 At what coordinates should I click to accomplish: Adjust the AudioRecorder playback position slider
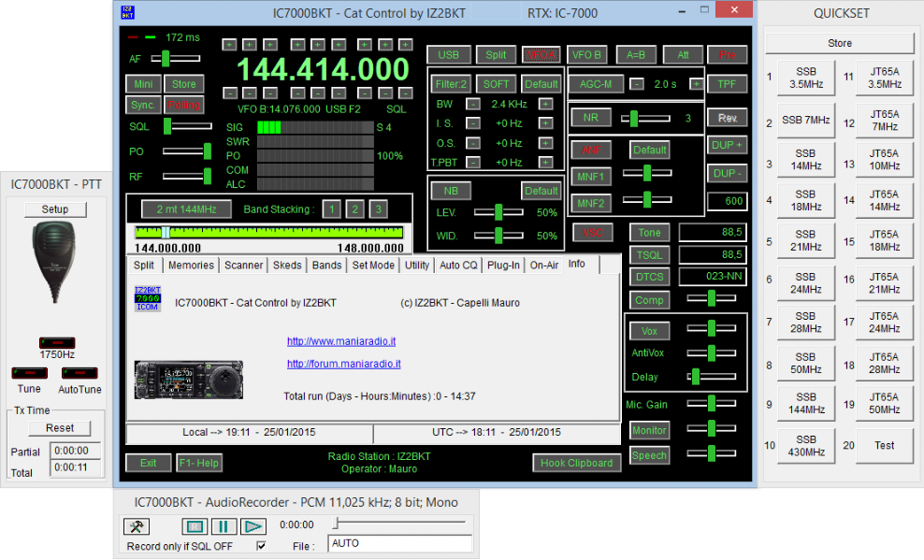(x=399, y=524)
